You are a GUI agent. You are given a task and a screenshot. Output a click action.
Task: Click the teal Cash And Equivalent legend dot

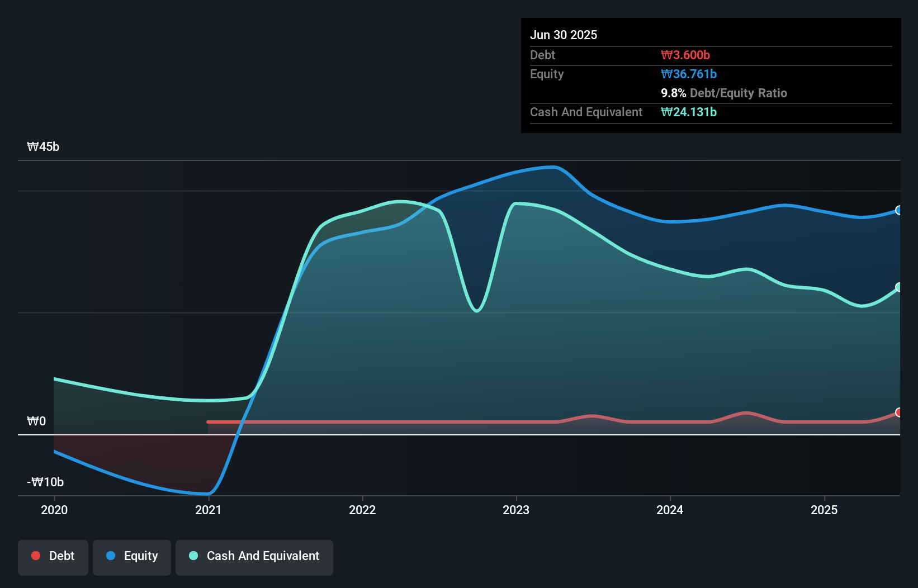[x=193, y=556]
